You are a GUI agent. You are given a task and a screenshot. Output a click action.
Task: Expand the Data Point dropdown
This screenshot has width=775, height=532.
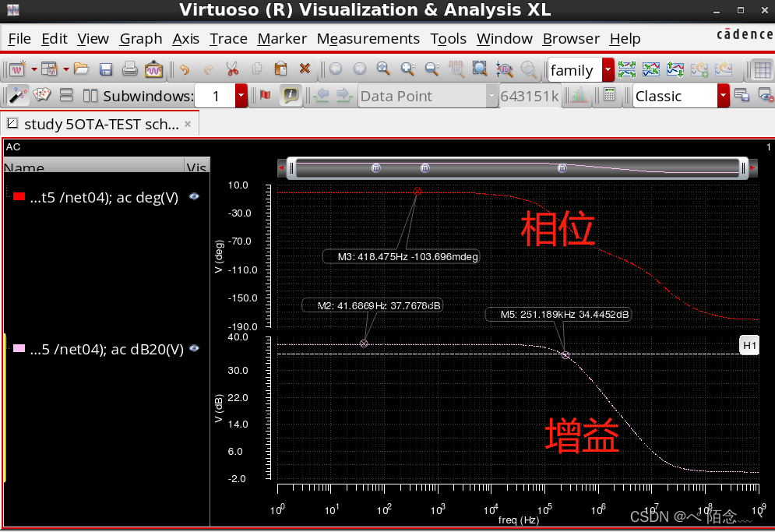click(x=491, y=96)
